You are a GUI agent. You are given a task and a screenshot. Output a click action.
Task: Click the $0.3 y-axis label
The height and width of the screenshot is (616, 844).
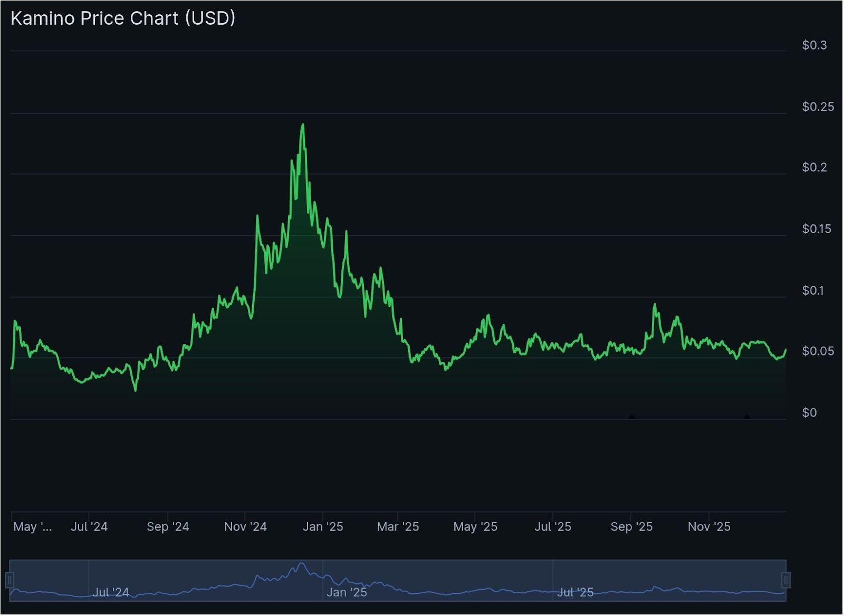point(814,45)
